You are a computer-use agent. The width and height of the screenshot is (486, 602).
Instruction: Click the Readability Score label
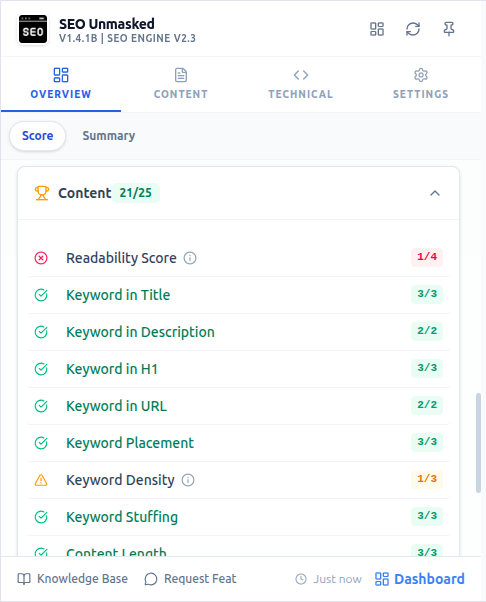click(121, 258)
